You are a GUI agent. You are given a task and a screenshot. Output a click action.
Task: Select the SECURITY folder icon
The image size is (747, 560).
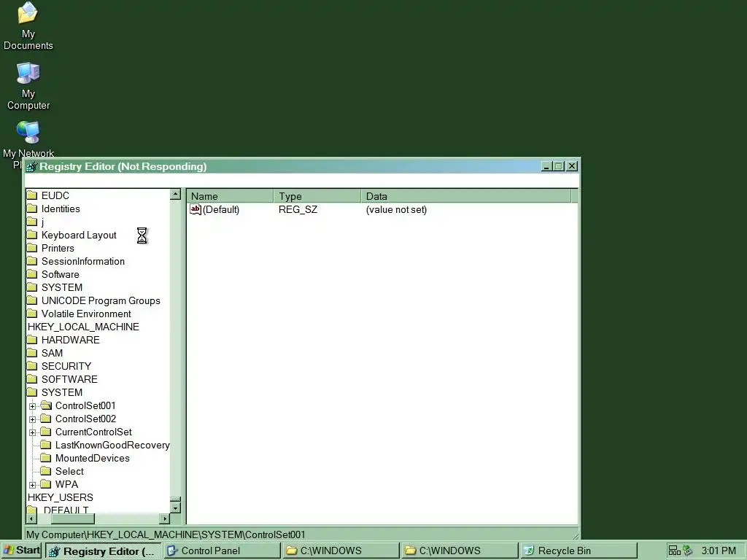[32, 366]
